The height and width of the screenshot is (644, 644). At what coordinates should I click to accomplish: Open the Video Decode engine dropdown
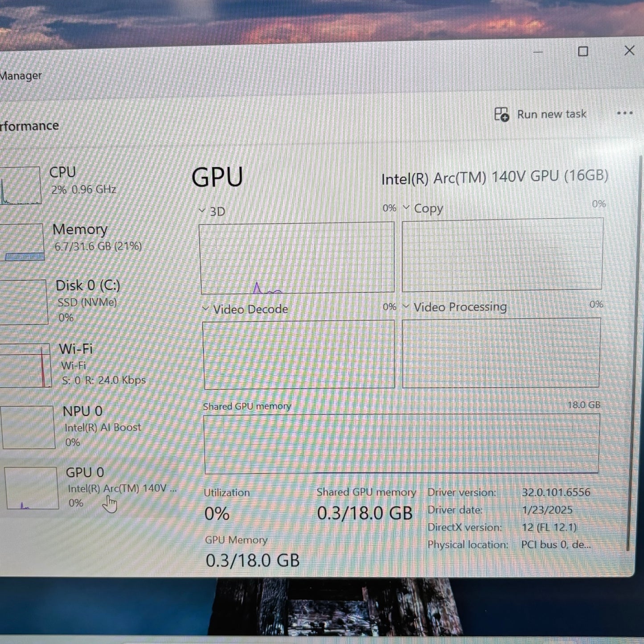[x=205, y=308]
